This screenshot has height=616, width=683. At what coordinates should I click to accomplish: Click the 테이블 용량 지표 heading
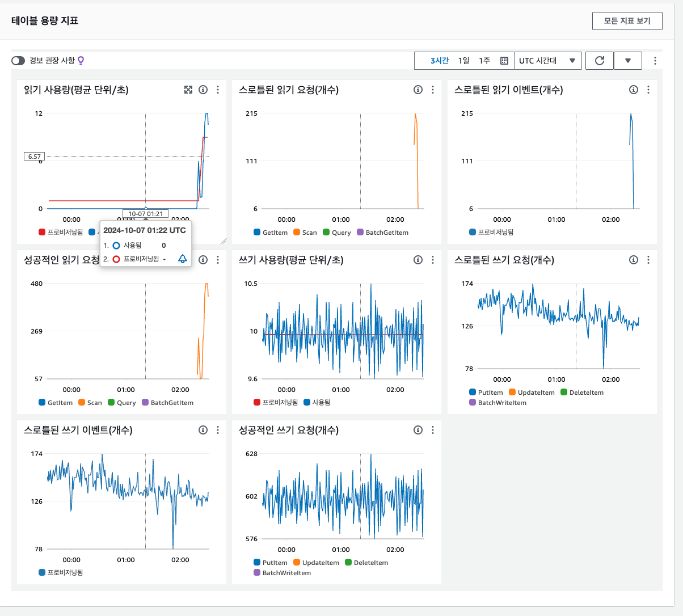coord(45,20)
